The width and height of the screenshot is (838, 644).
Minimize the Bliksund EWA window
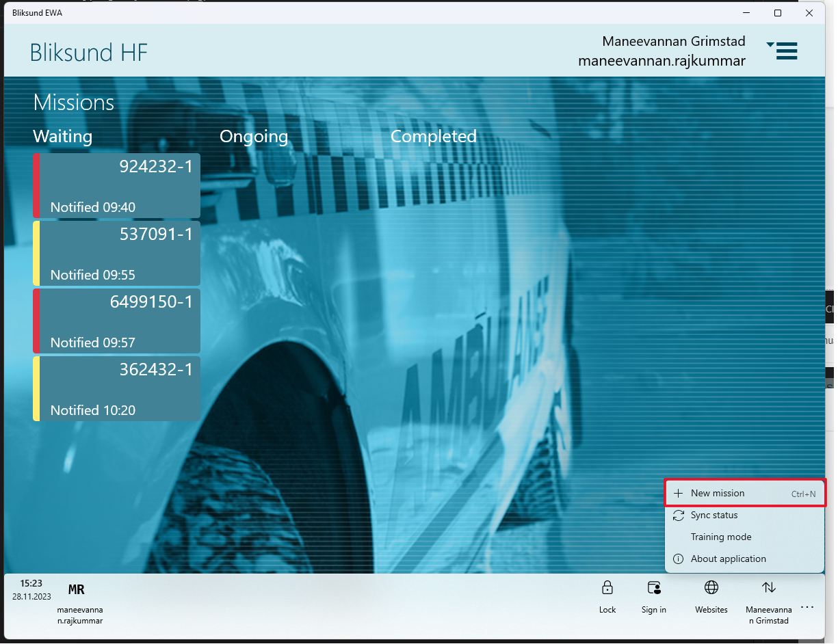pos(746,13)
